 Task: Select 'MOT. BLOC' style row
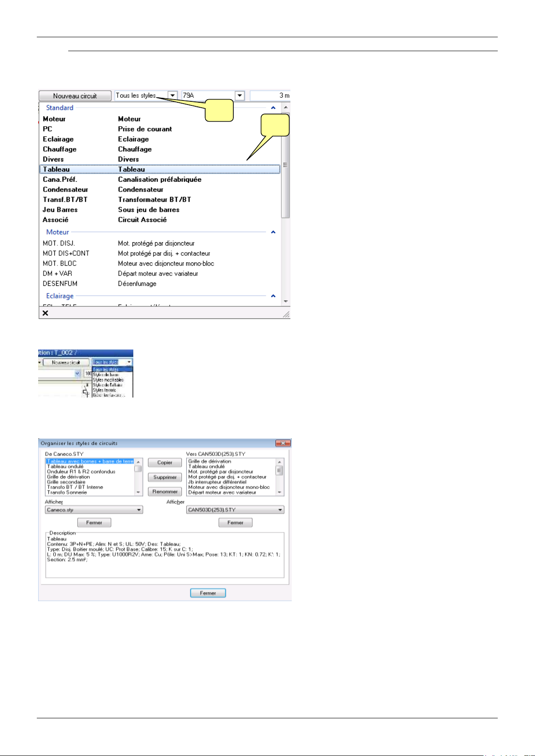[160, 263]
